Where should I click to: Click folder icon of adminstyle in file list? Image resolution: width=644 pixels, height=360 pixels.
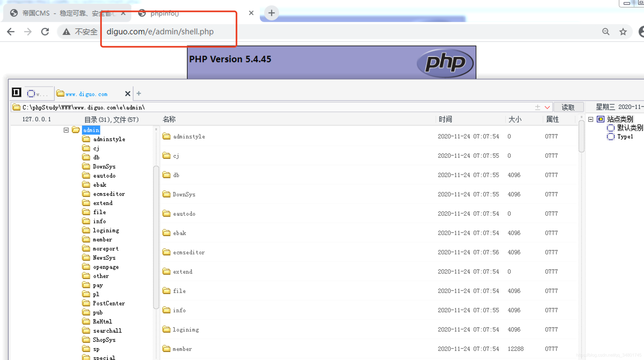pyautogui.click(x=166, y=136)
